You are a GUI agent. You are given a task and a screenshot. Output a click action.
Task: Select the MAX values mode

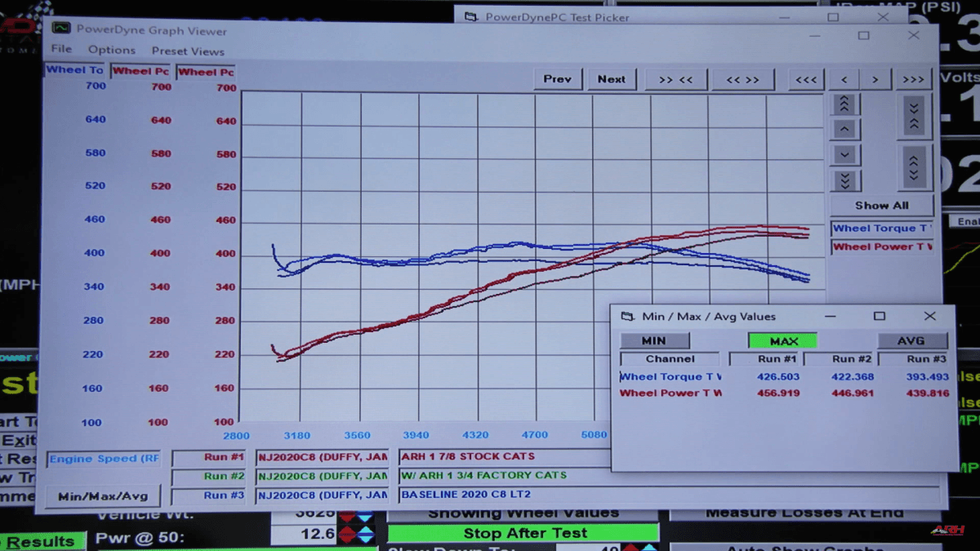(782, 340)
